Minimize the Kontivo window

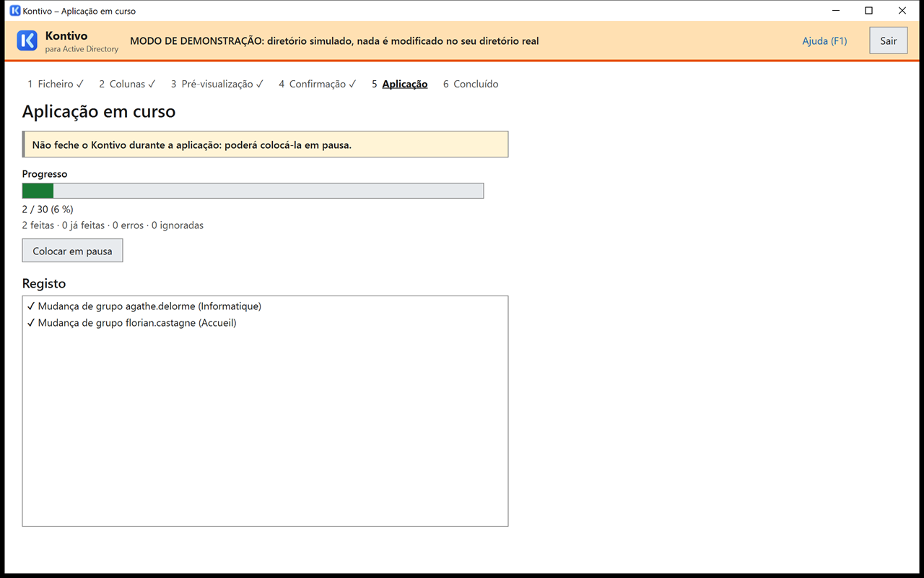pyautogui.click(x=836, y=11)
